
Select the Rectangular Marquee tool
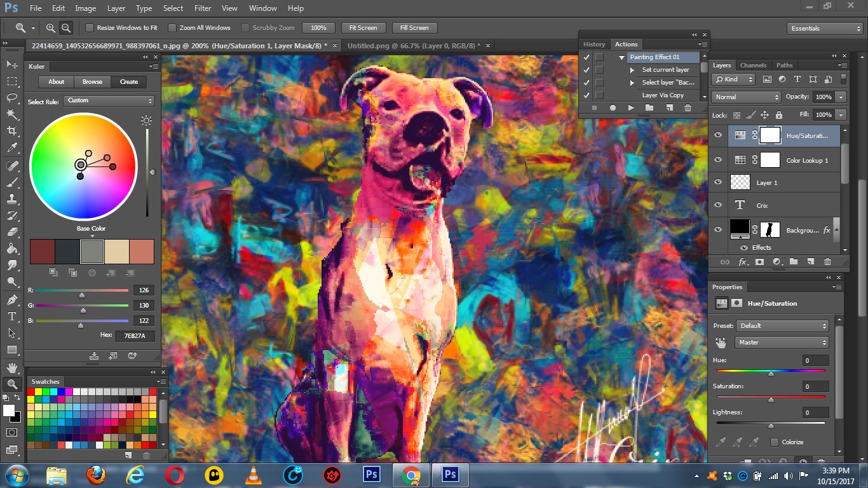(x=11, y=81)
